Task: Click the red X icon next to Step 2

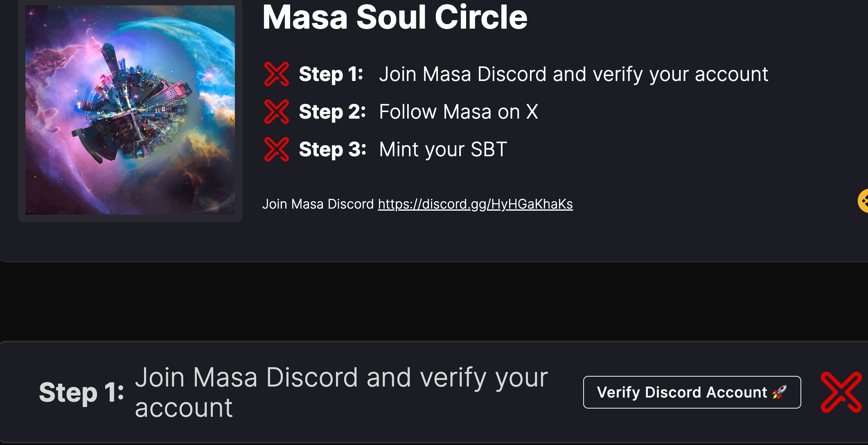Action: pyautogui.click(x=277, y=112)
